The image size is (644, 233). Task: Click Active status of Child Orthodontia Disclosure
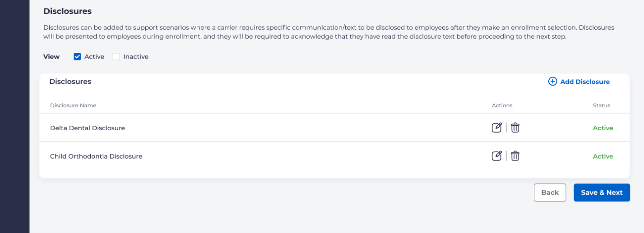[x=603, y=156]
